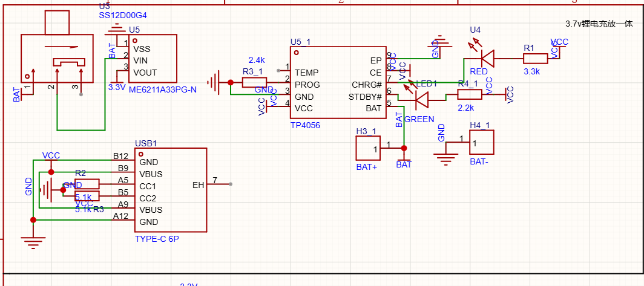Click the CHRG# pin name

pyautogui.click(x=367, y=85)
